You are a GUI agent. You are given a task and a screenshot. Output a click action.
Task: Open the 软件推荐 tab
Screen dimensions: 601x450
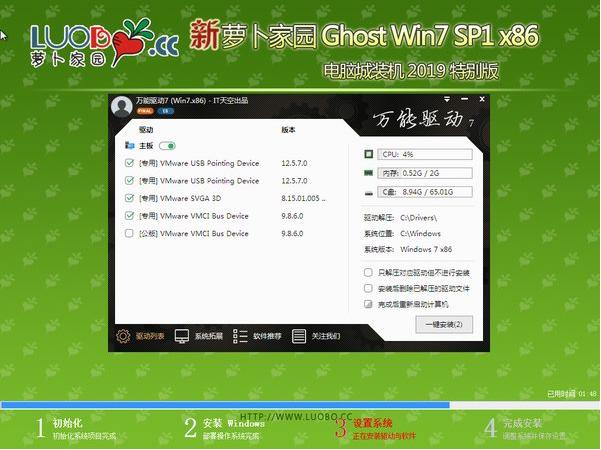point(257,336)
